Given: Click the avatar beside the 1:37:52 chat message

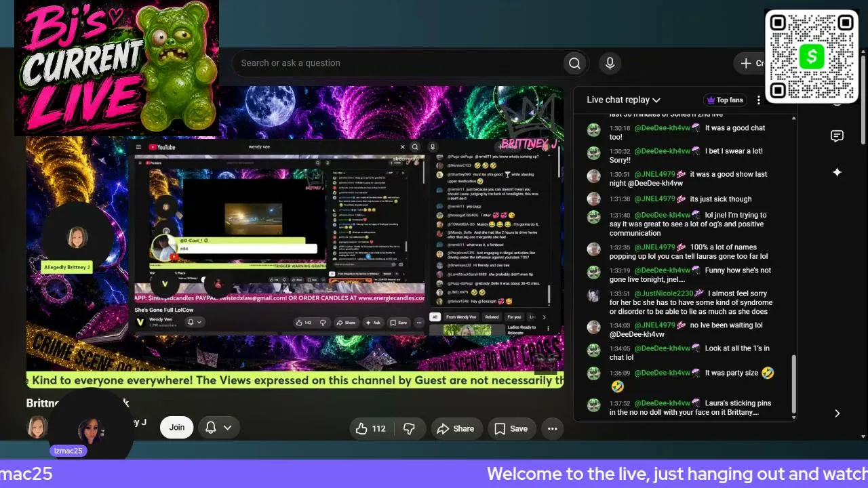Looking at the screenshot, I should point(594,405).
